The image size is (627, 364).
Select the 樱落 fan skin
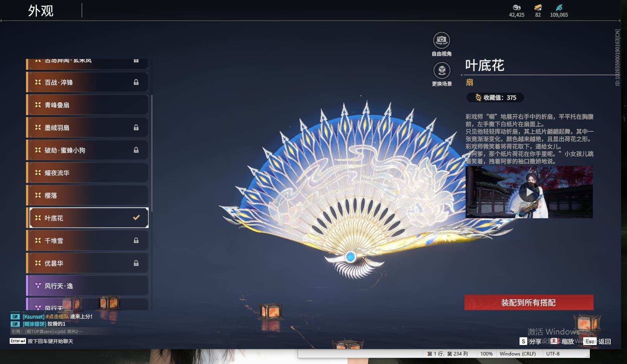pyautogui.click(x=87, y=195)
